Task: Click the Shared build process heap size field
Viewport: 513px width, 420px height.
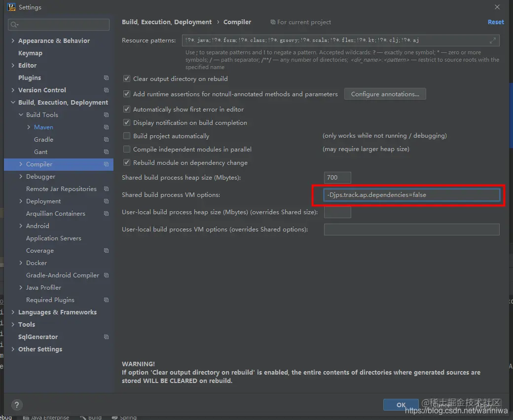Action: pos(337,178)
